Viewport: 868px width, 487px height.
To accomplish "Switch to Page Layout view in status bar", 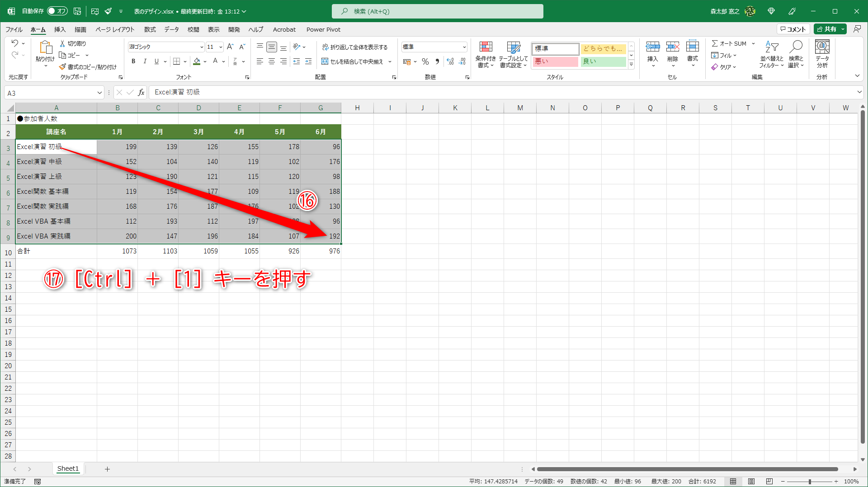I will point(751,482).
